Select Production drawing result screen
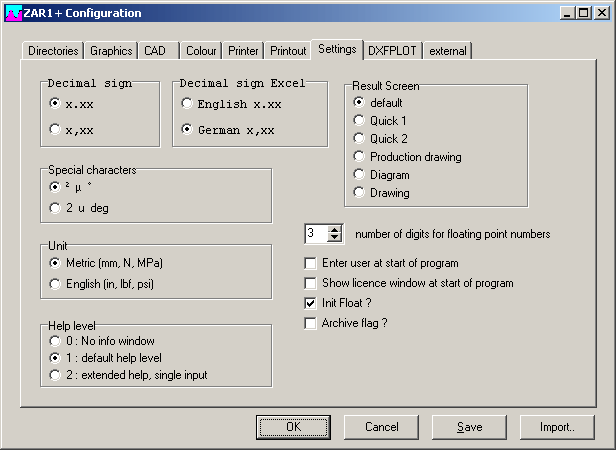This screenshot has height=450, width=616. (x=359, y=157)
